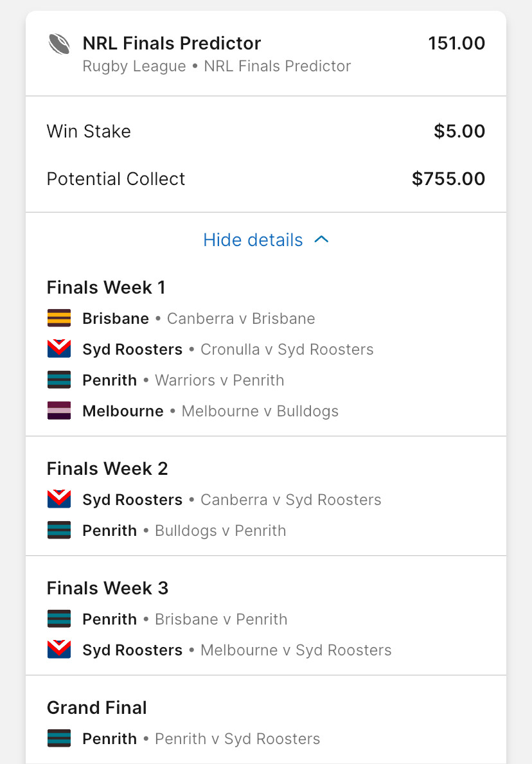
Task: Select the Canberra v Brisbane match text
Action: pos(241,319)
